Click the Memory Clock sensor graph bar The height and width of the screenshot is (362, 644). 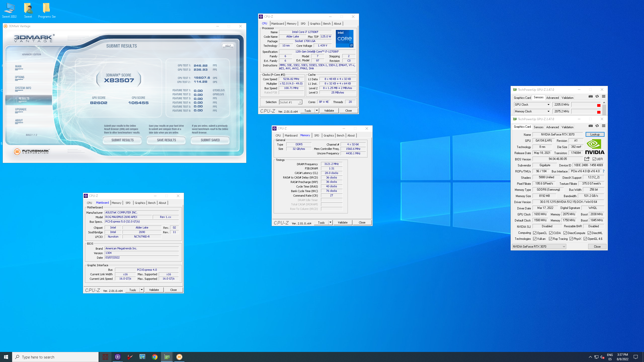point(586,111)
